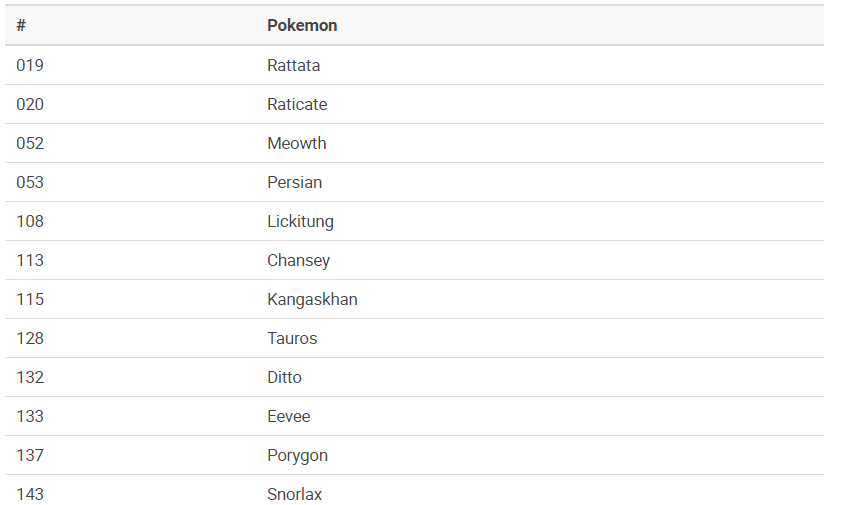Click the 108 number cell
The width and height of the screenshot is (841, 505).
pyautogui.click(x=30, y=221)
